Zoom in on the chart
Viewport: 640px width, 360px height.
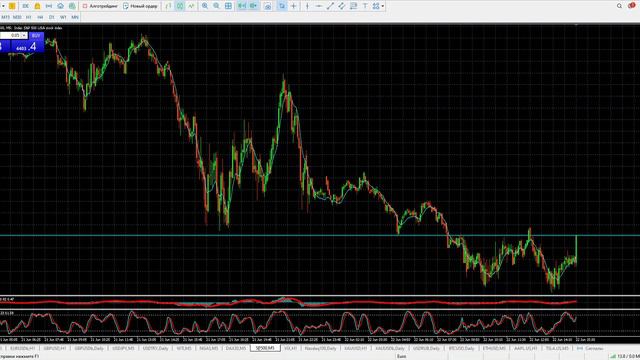pyautogui.click(x=205, y=6)
